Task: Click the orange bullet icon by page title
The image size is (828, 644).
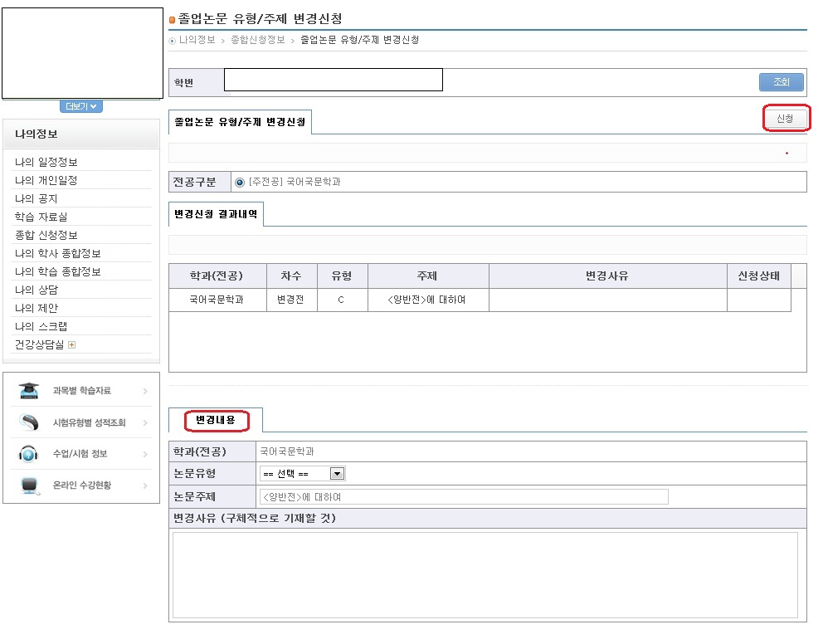Action: click(173, 19)
